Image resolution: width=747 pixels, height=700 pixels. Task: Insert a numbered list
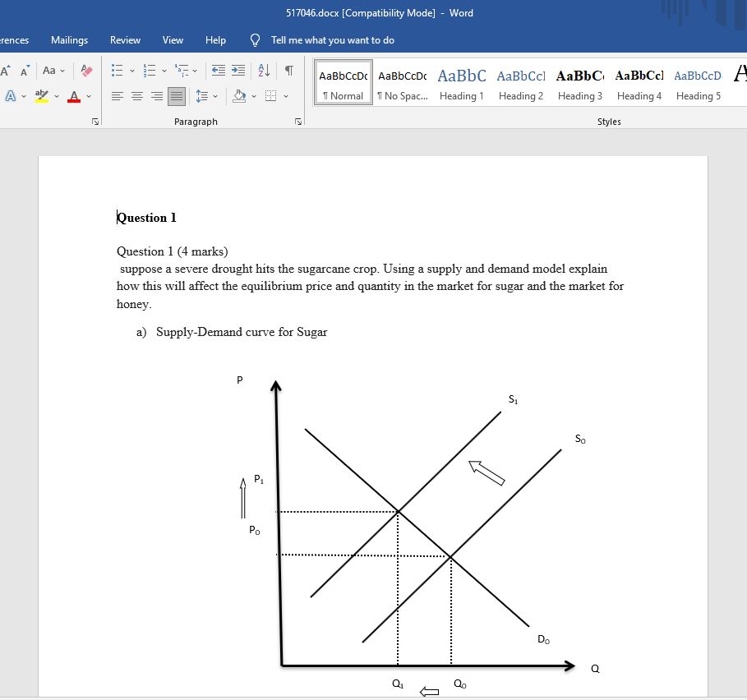tap(150, 71)
